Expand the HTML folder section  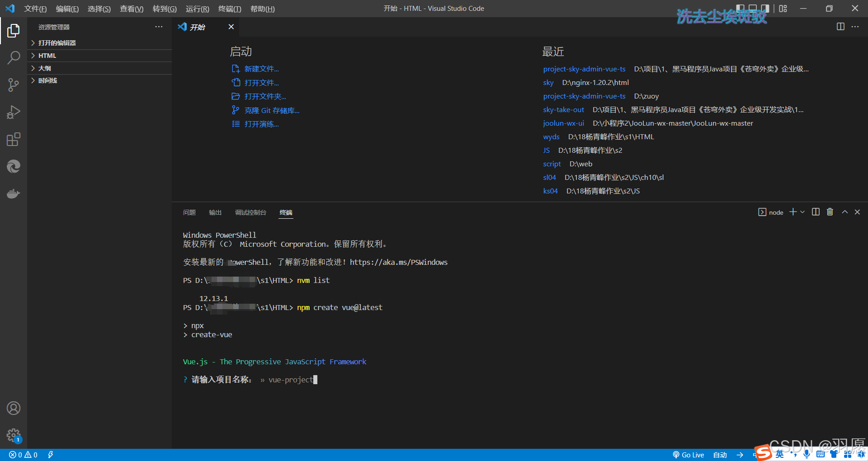coord(99,56)
